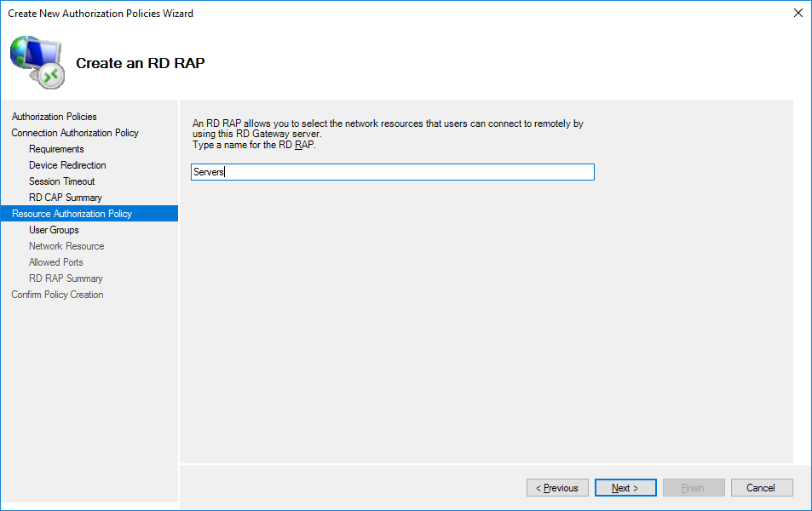Screen dimensions: 812x511
Task: Click the RD RAP name input field
Action: point(392,172)
